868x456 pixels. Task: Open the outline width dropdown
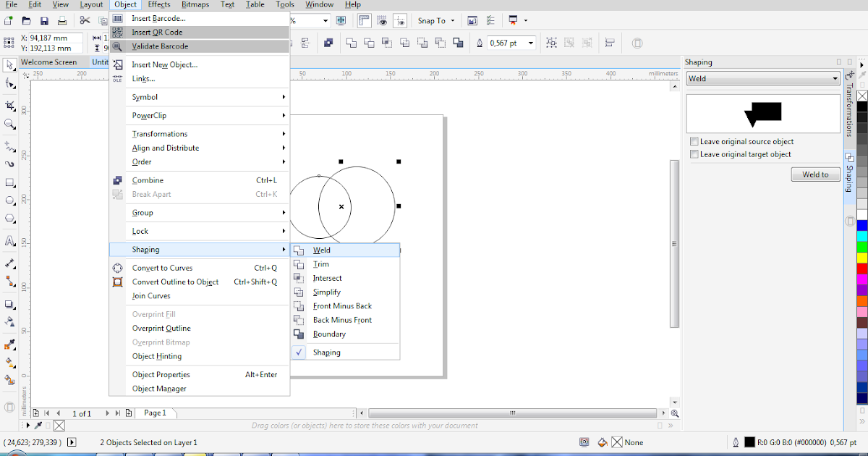531,43
